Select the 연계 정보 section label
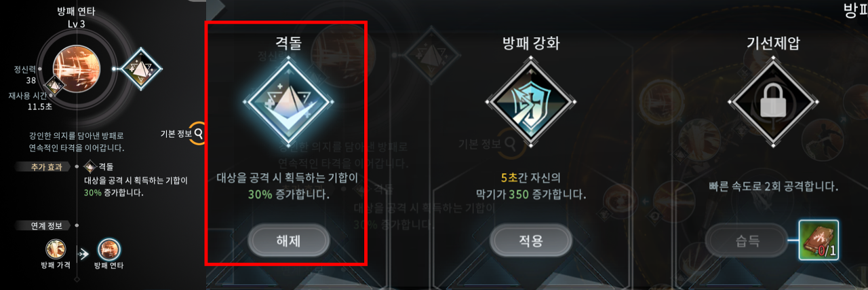The height and width of the screenshot is (290, 868). point(43,225)
